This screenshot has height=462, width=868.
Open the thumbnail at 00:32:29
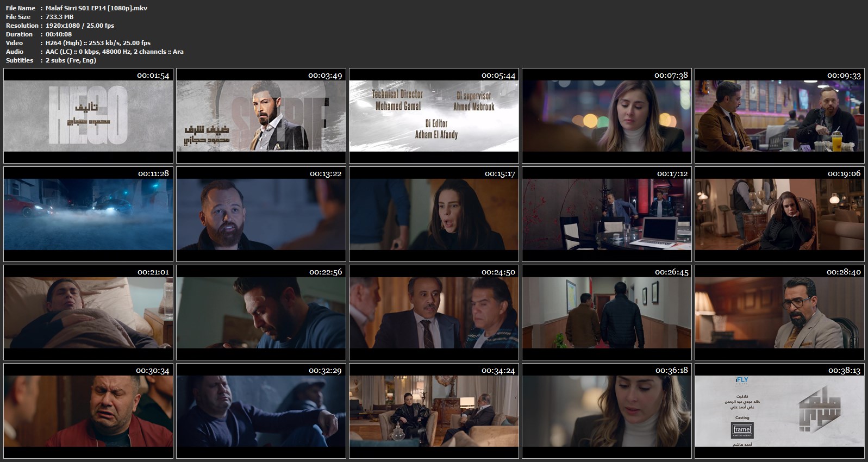261,411
